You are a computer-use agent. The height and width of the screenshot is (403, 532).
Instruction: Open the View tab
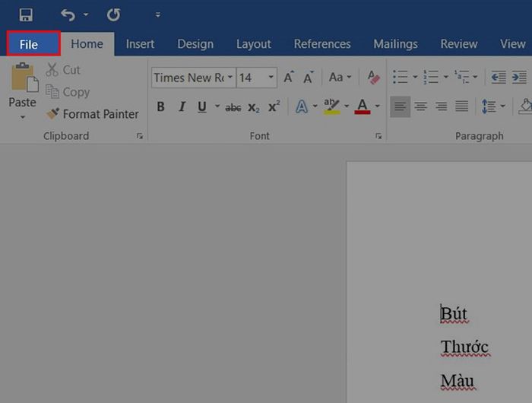[513, 44]
